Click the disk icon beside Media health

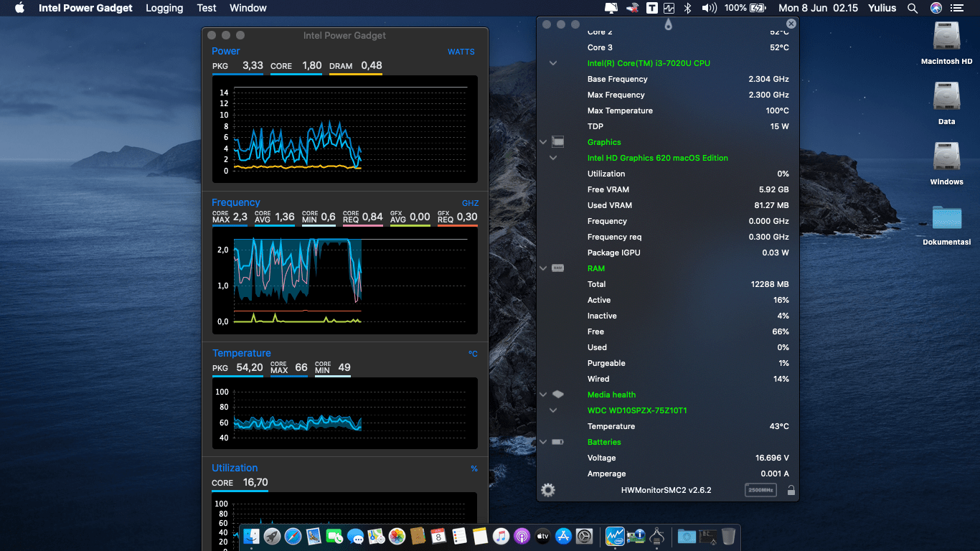(x=558, y=395)
